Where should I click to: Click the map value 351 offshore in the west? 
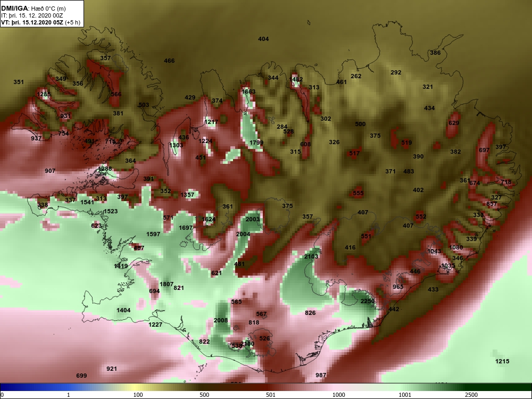[x=19, y=82]
